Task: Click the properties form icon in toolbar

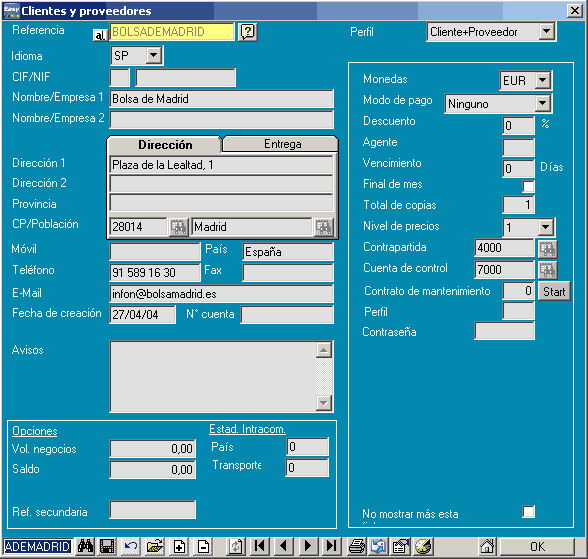Action: click(400, 546)
